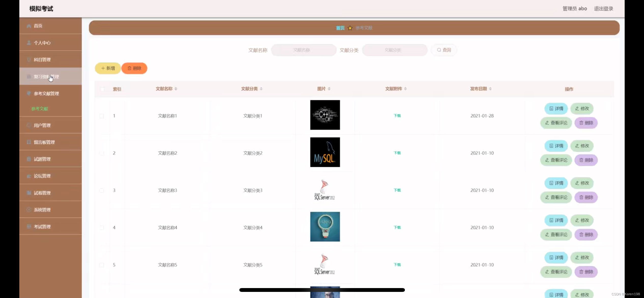
Task: Check the checkbox for row 1
Action: pyautogui.click(x=102, y=116)
